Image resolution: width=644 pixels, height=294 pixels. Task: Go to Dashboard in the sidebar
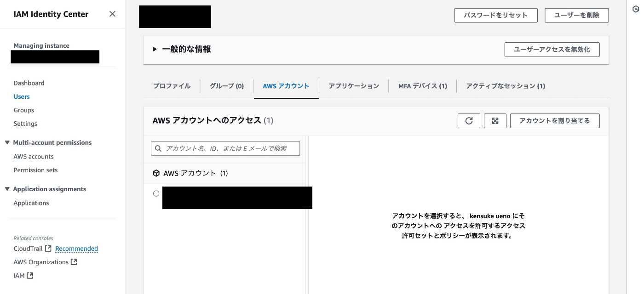click(x=29, y=83)
